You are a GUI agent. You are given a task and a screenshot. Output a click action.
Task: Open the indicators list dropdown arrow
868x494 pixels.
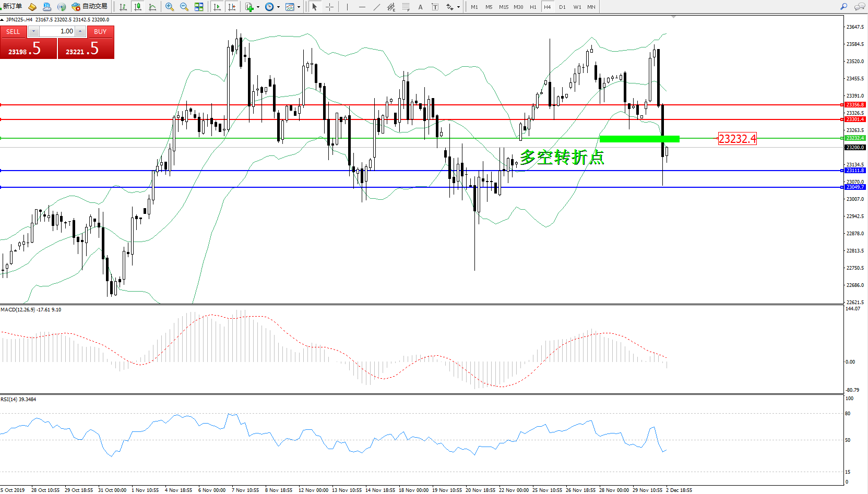[258, 7]
